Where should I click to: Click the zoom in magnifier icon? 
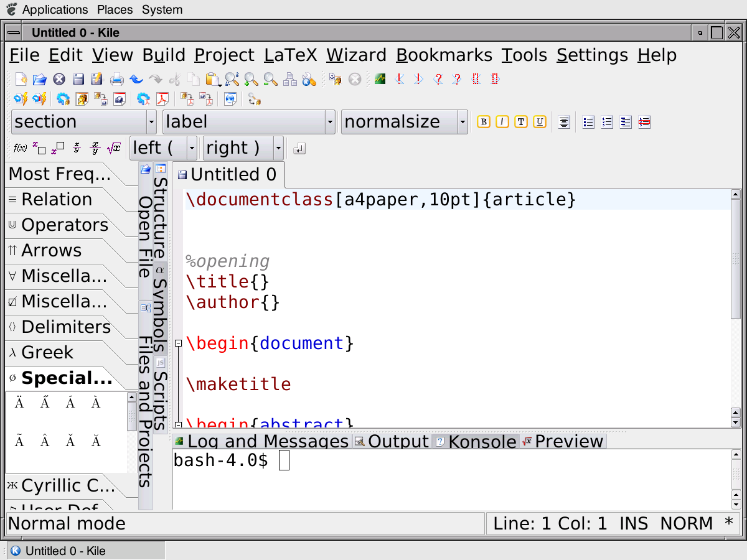click(x=251, y=80)
